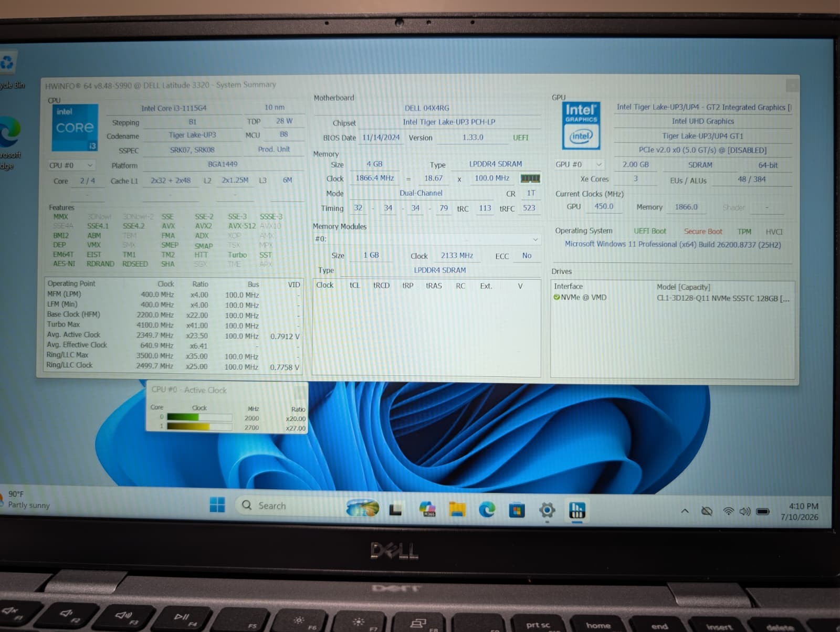Click the PCIe v2.0 x0 DISABLED field
The height and width of the screenshot is (632, 840).
pyautogui.click(x=702, y=150)
